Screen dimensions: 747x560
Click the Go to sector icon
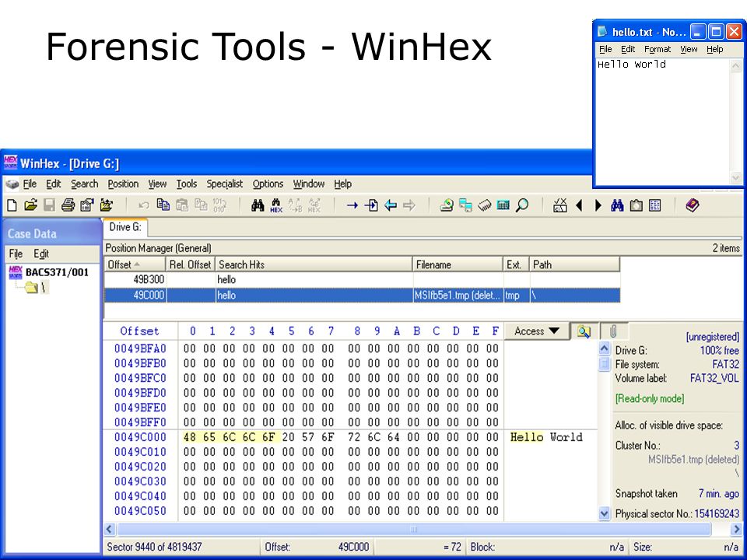[x=371, y=205]
